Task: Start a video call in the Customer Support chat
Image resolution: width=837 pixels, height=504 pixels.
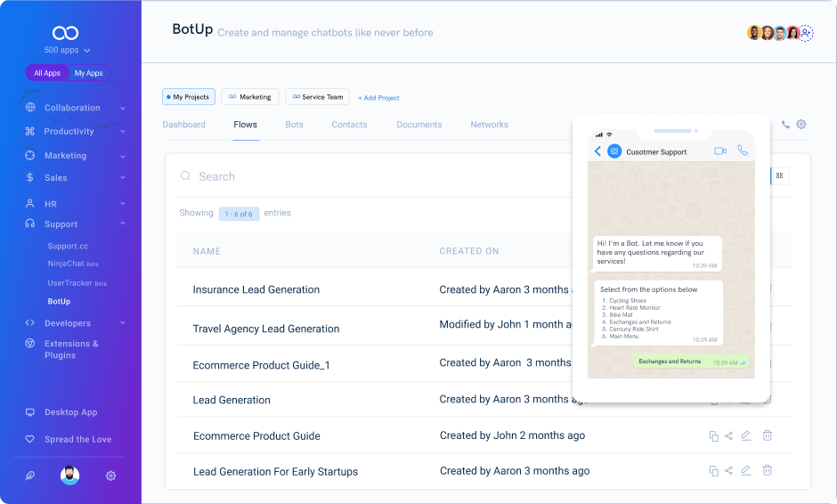Action: (x=720, y=151)
